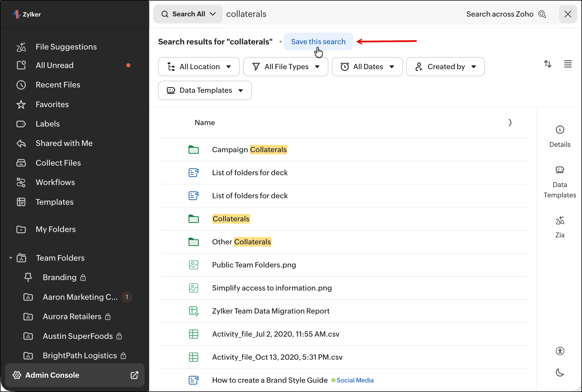The image size is (582, 392).
Task: Click the sort order arrows icon
Action: click(548, 64)
